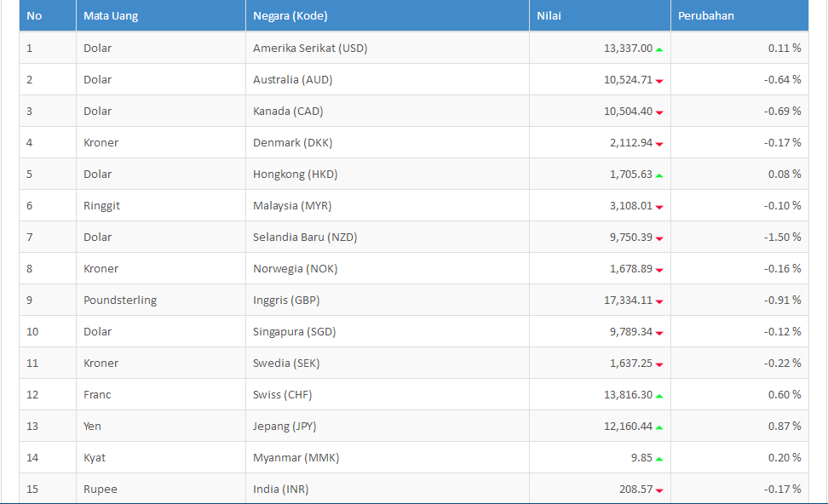Click the green up arrow by Myanmar value 9.85
The height and width of the screenshot is (504, 828).
[659, 459]
